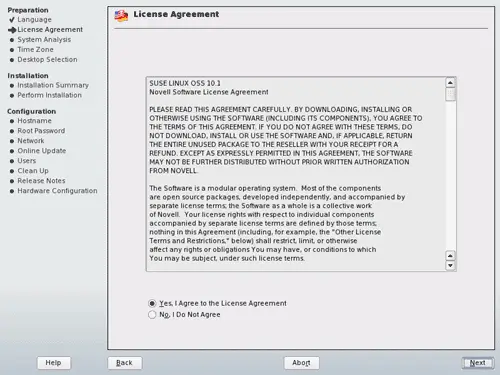Select Installation Summary step
The image size is (500, 375).
click(x=53, y=85)
